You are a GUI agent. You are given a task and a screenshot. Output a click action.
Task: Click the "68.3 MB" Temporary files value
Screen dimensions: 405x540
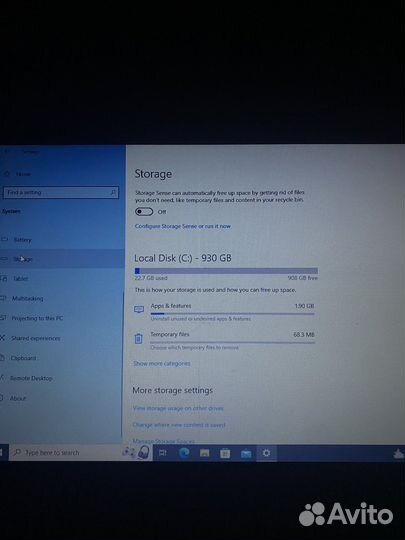304,334
